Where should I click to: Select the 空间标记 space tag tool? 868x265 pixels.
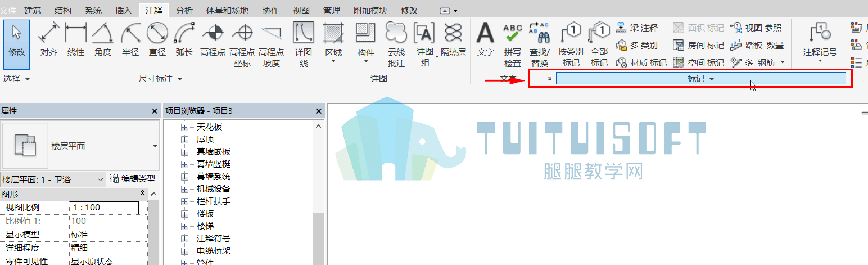[699, 62]
